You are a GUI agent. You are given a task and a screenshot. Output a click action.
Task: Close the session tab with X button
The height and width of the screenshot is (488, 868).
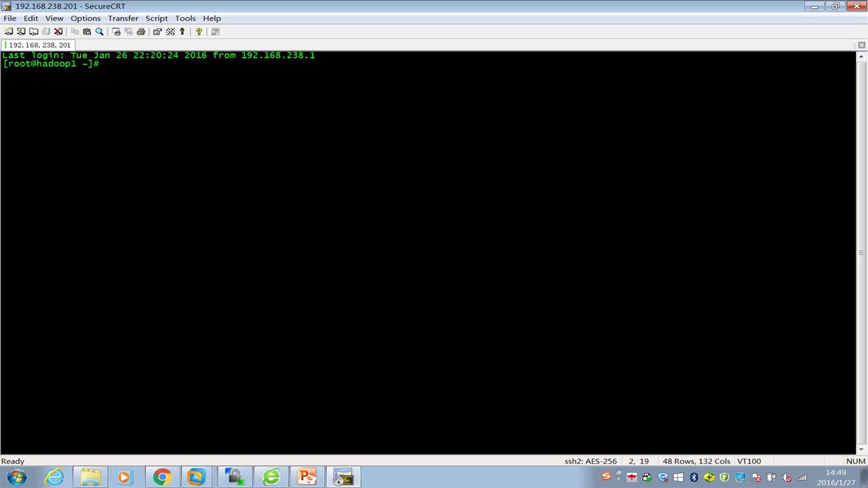862,45
